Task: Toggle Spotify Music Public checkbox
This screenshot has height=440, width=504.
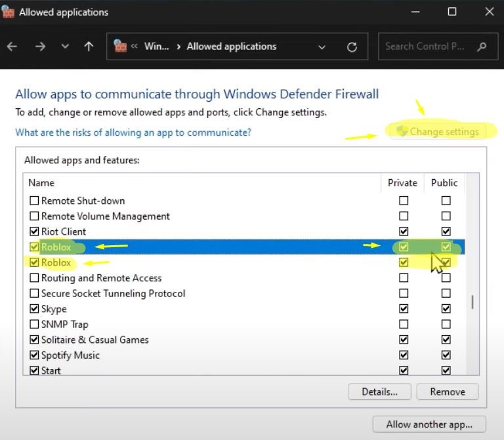Action: [446, 355]
